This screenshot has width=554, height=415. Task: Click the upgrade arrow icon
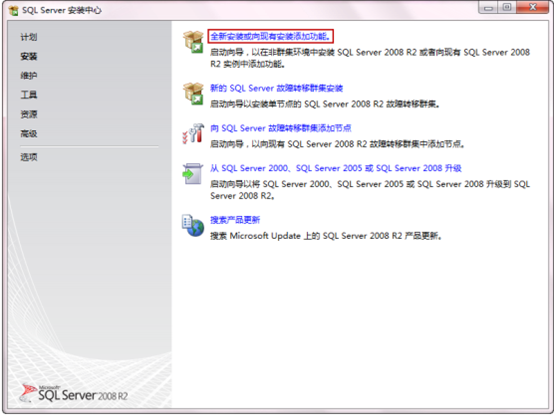(x=193, y=173)
